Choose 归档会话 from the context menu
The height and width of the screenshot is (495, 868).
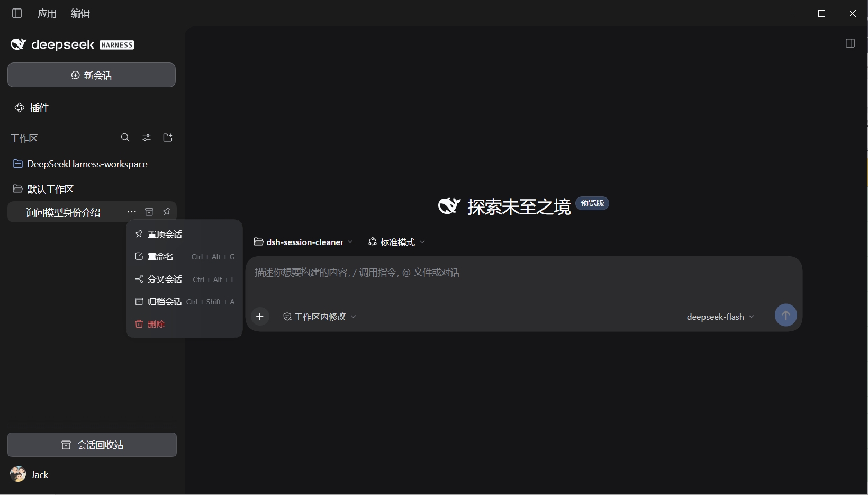click(184, 302)
